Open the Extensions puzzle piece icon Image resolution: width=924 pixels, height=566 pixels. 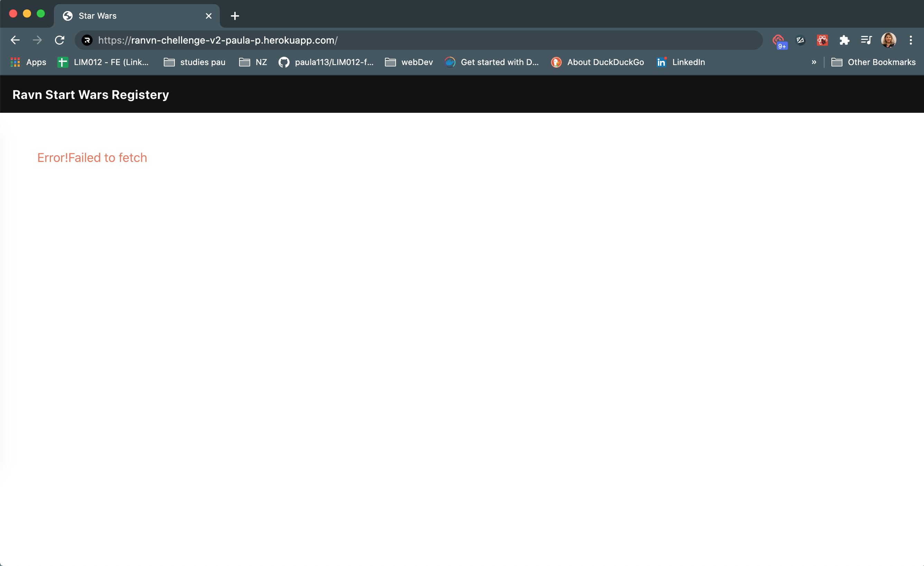844,40
